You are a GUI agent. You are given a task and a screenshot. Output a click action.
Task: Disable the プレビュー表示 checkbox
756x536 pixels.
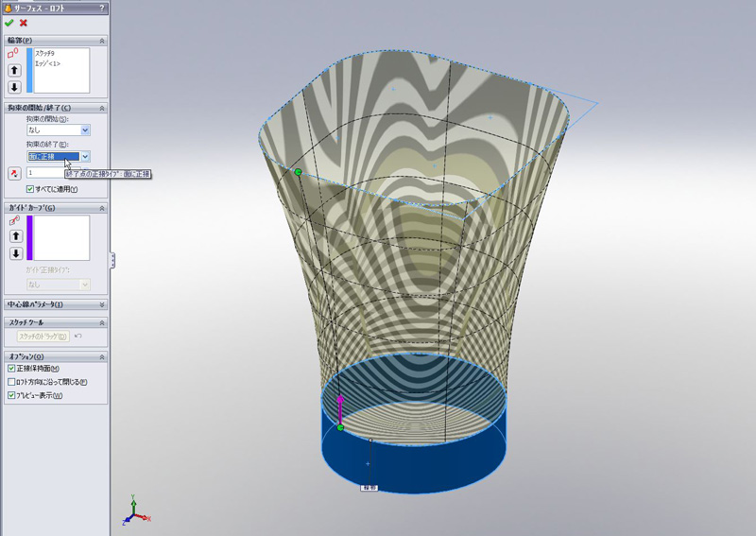pyautogui.click(x=11, y=395)
